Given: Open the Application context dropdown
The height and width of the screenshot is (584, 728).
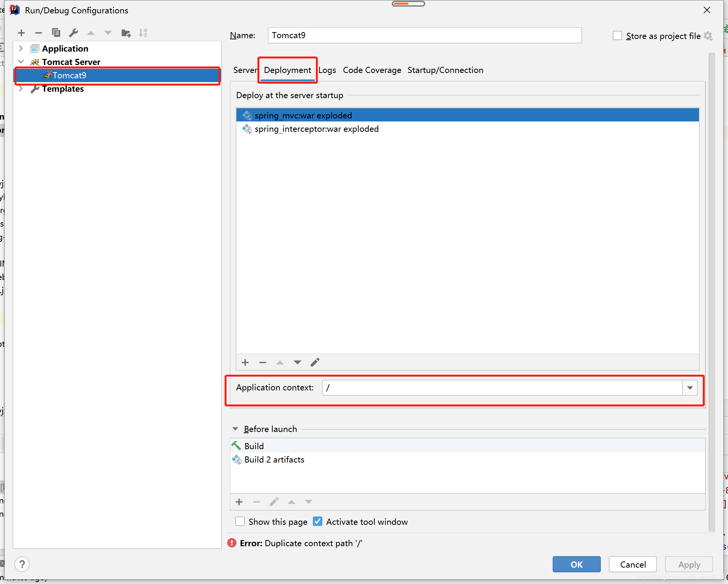Looking at the screenshot, I should click(x=690, y=388).
